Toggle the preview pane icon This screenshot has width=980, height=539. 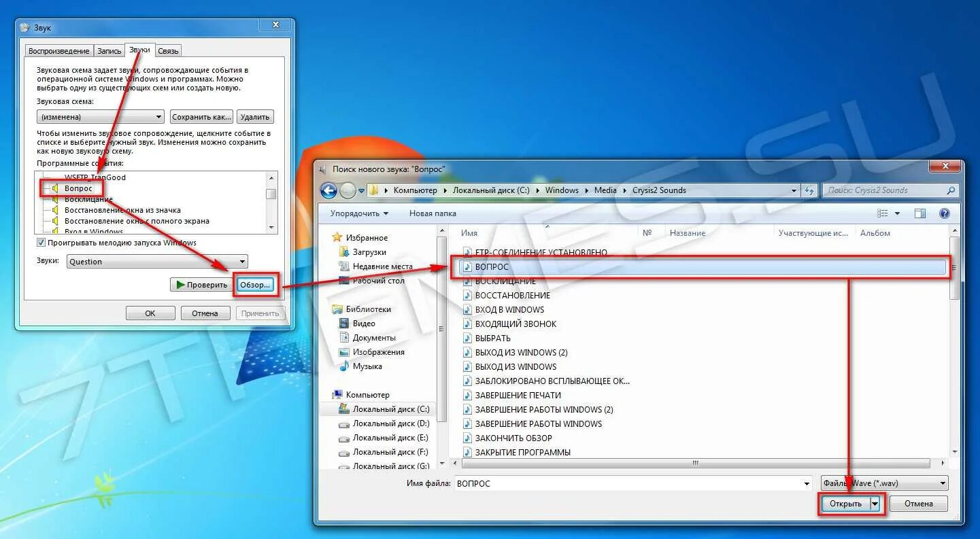[x=920, y=213]
